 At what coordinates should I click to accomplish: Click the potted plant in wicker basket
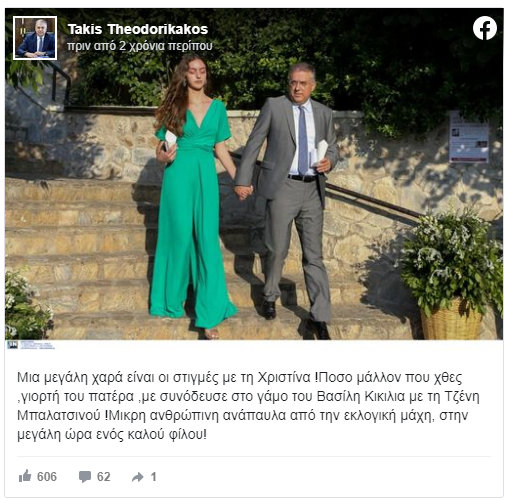pyautogui.click(x=452, y=274)
